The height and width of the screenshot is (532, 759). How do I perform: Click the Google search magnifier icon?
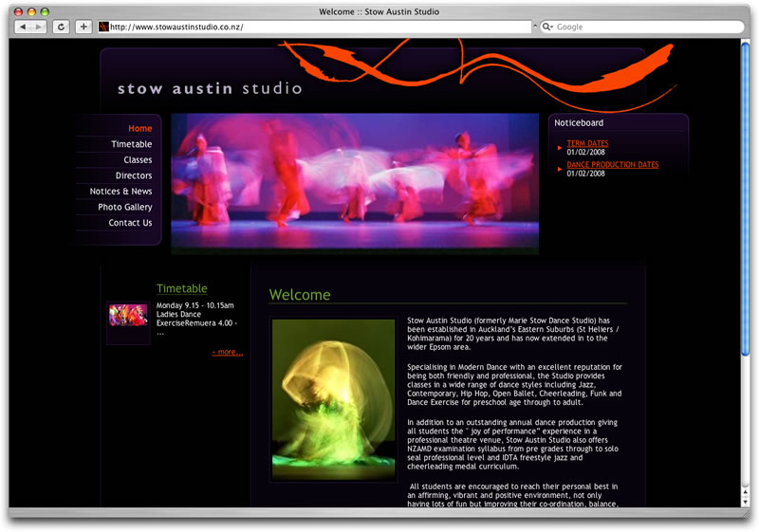pyautogui.click(x=548, y=27)
